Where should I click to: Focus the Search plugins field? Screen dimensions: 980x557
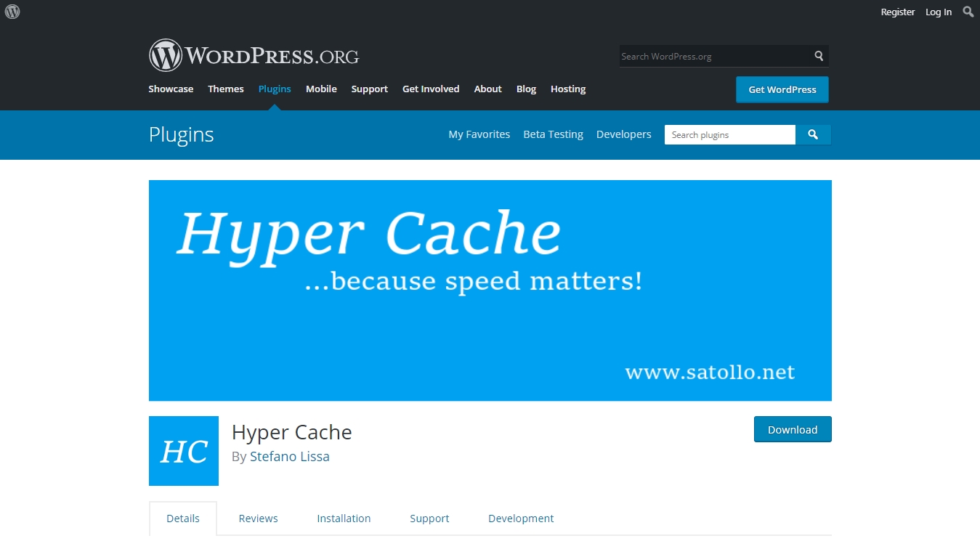click(x=730, y=135)
